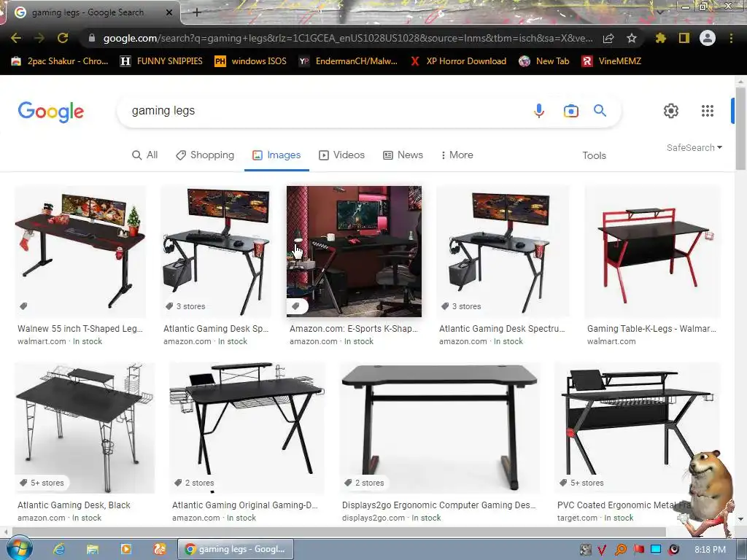747x560 pixels.
Task: Click the vertical page scrollbar thumb
Action: (x=740, y=128)
